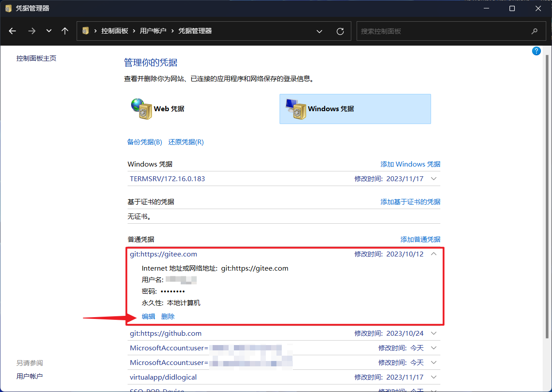Click the back navigation arrow
Viewport: 552px width, 392px height.
[x=12, y=31]
